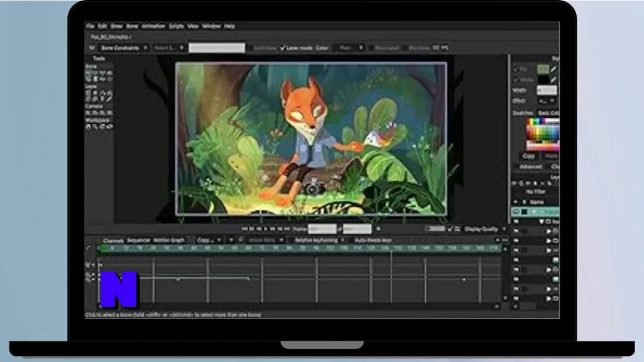Select the Orbit Workspace tool
Screen dimensions: 644x362
109,127
